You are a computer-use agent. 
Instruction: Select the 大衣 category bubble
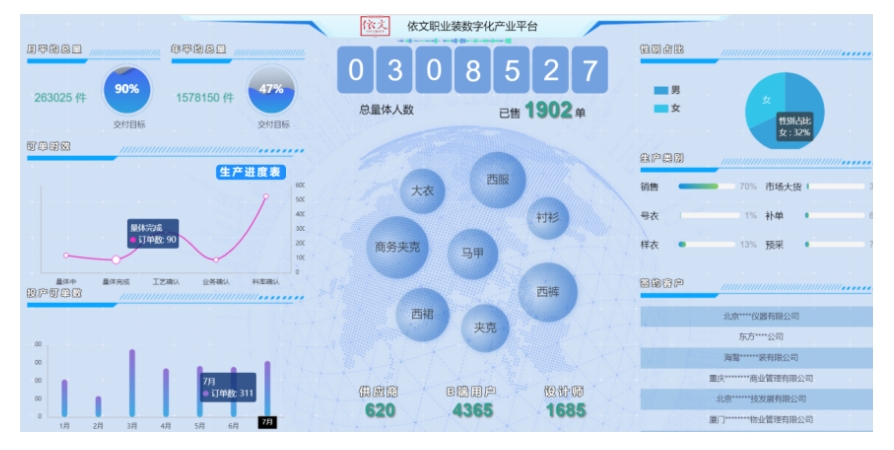coord(423,191)
